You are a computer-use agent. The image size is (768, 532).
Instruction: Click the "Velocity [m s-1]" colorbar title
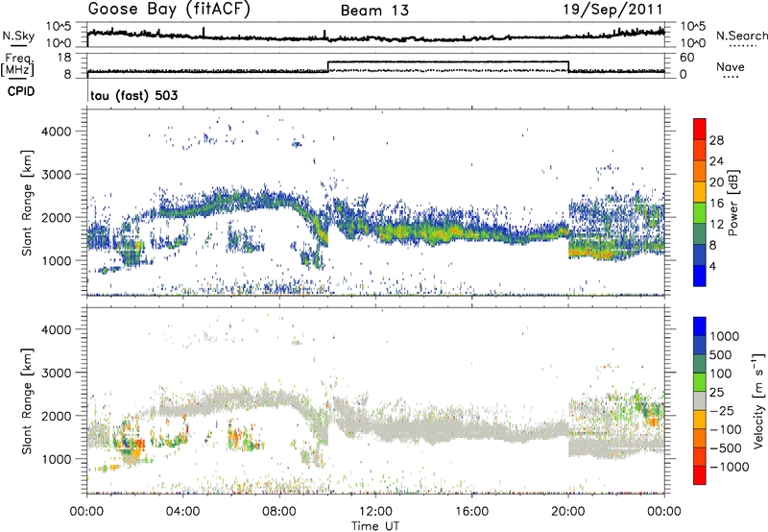click(758, 400)
